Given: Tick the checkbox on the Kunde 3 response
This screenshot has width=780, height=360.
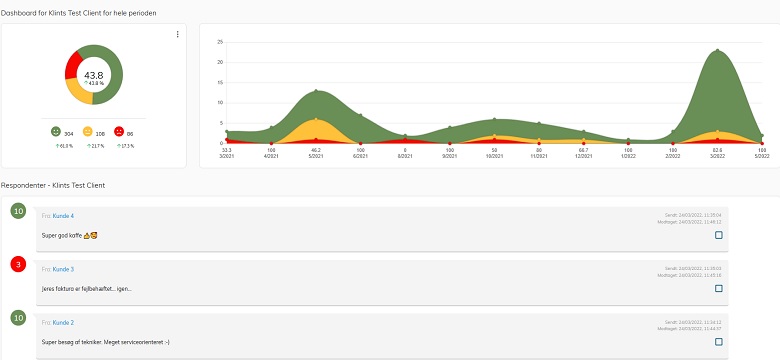Looking at the screenshot, I should (x=719, y=288).
